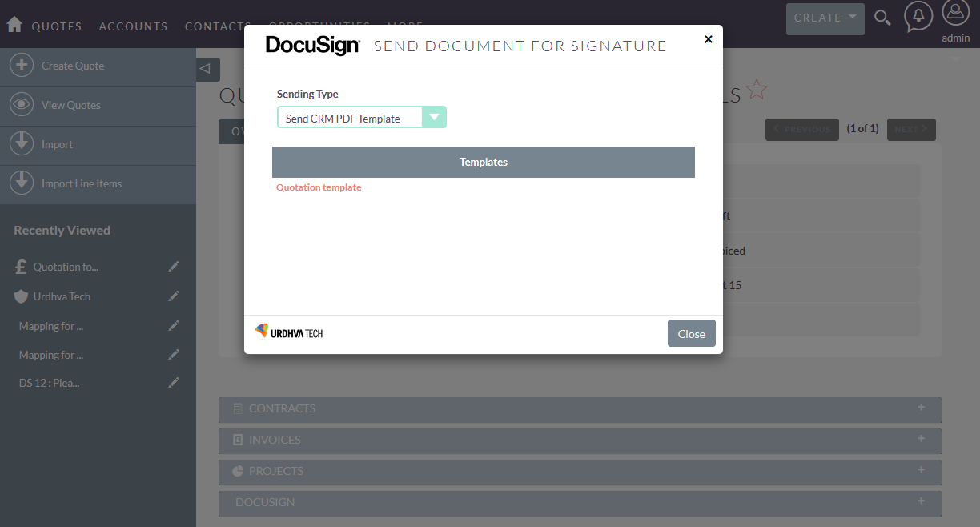Viewport: 980px width, 527px height.
Task: Expand the CONTRACTS subpanel
Action: click(x=580, y=408)
